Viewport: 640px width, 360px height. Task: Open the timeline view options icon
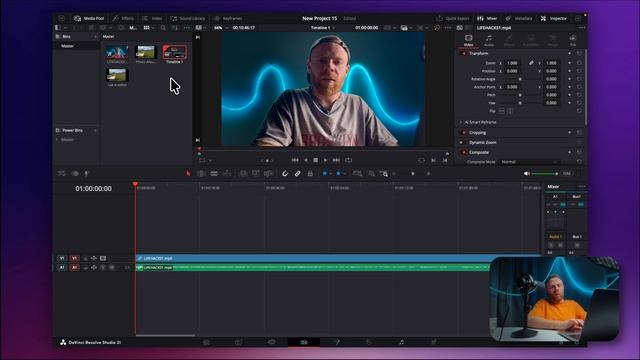[x=61, y=173]
